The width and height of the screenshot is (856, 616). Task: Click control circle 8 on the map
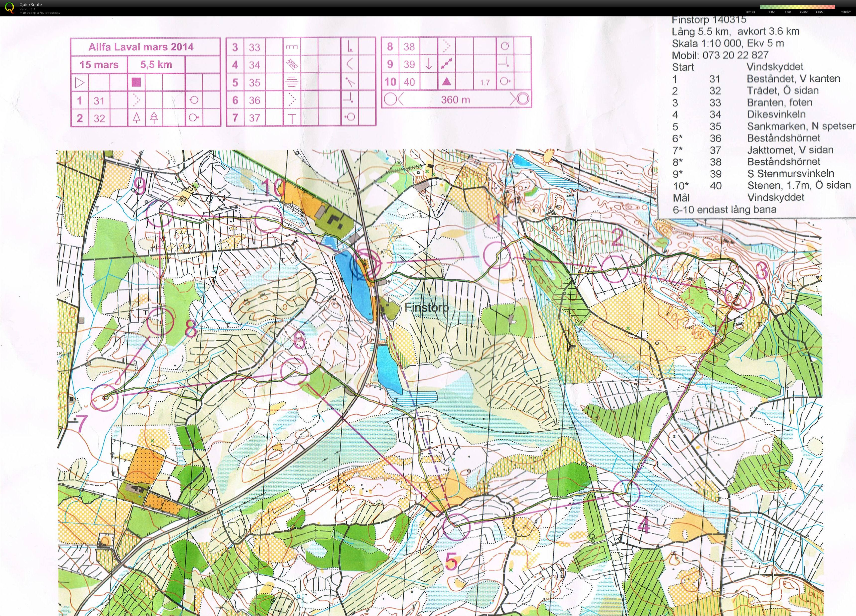point(160,321)
